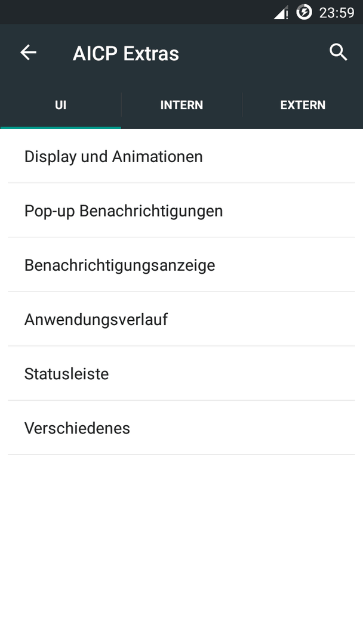Image resolution: width=363 pixels, height=644 pixels.
Task: Select the Anwendungsverlauf entry
Action: point(181,318)
